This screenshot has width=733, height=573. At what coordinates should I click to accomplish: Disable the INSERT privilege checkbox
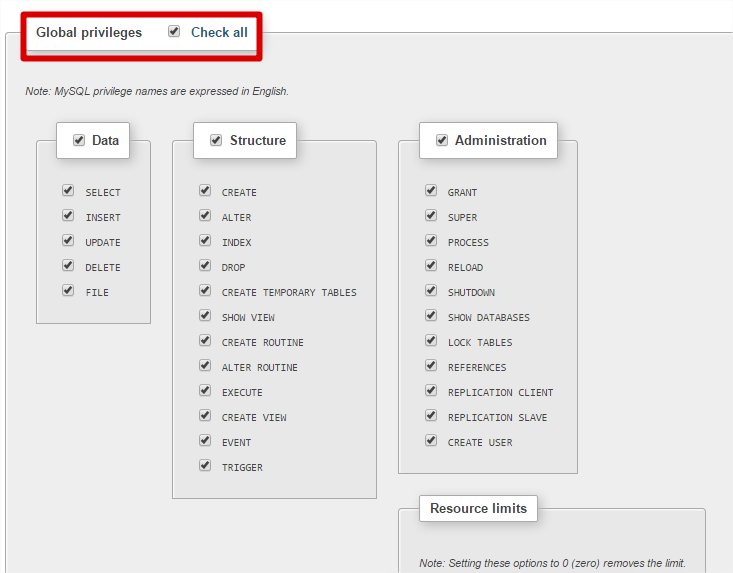[x=68, y=215]
